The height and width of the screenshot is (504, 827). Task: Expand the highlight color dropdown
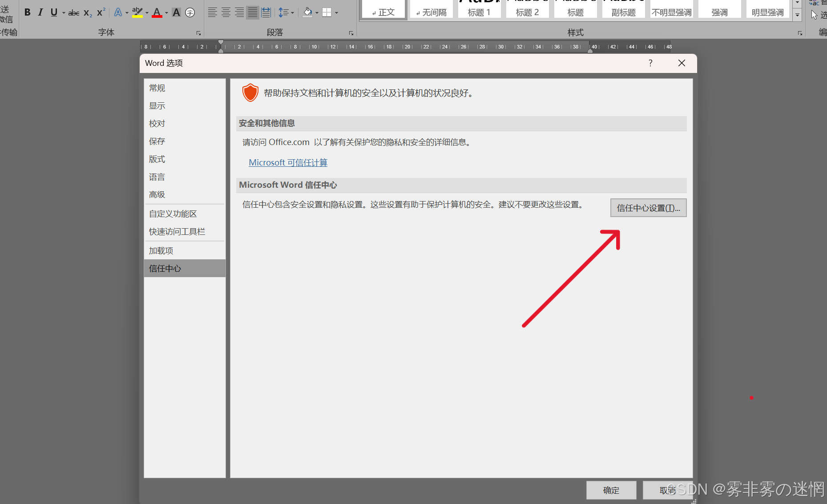coord(147,13)
